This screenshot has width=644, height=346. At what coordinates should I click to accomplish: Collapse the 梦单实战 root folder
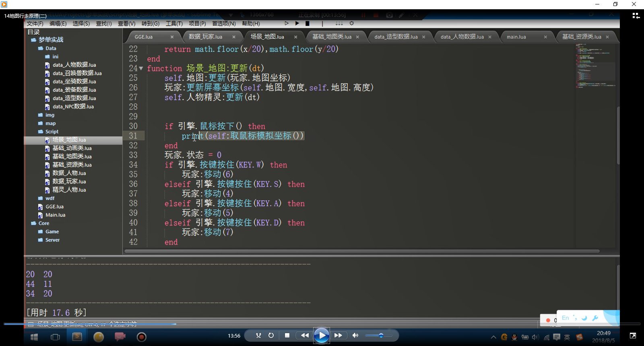(34, 40)
